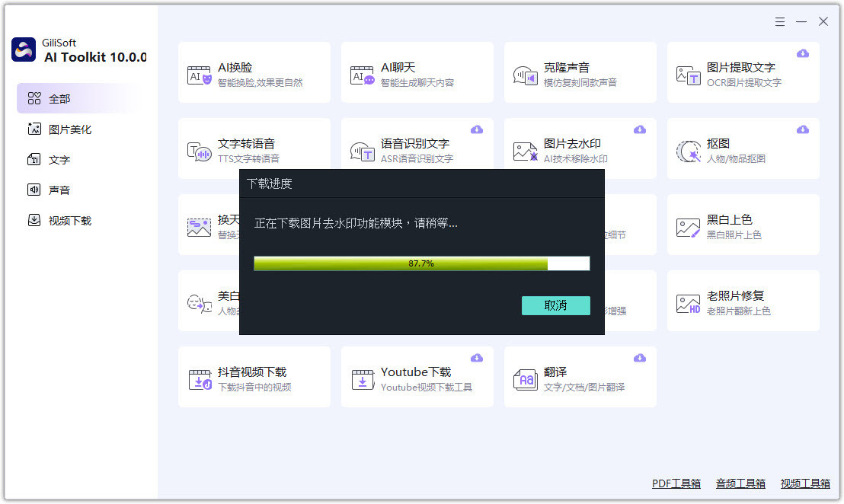Launch the AI聊天 chat tool
The image size is (844, 504).
(x=417, y=72)
